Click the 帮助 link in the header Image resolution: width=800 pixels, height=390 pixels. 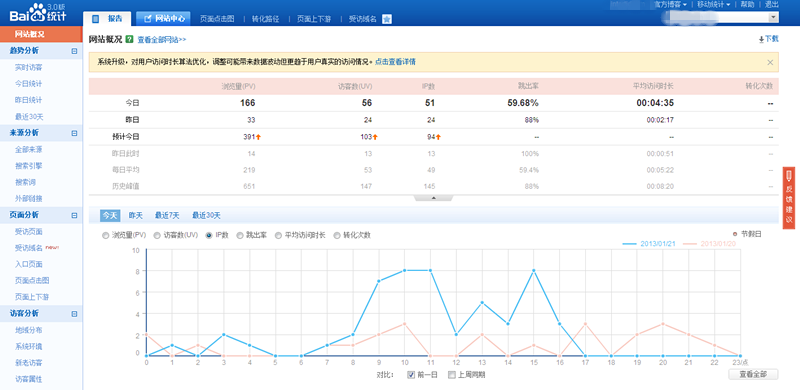(747, 4)
